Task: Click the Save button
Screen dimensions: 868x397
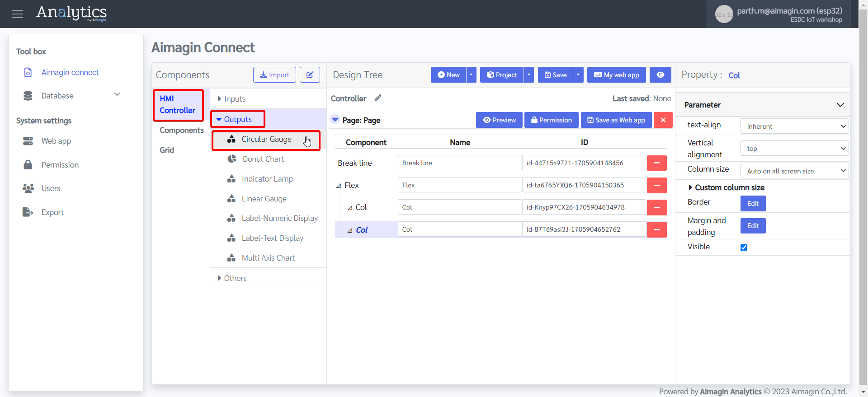Action: (556, 75)
